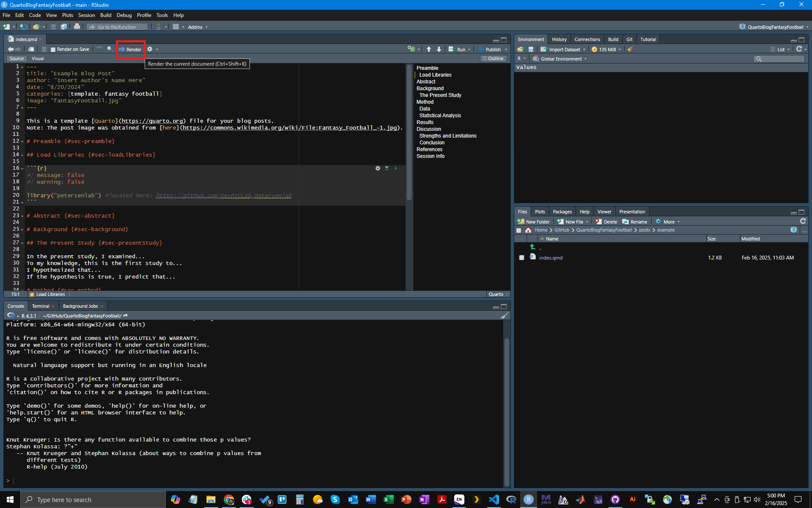Click New Folder button

coord(534,221)
